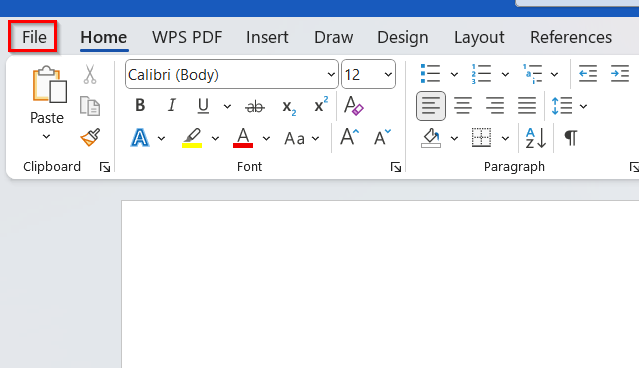Image resolution: width=639 pixels, height=368 pixels.
Task: Open the Layout tab
Action: pyautogui.click(x=479, y=37)
